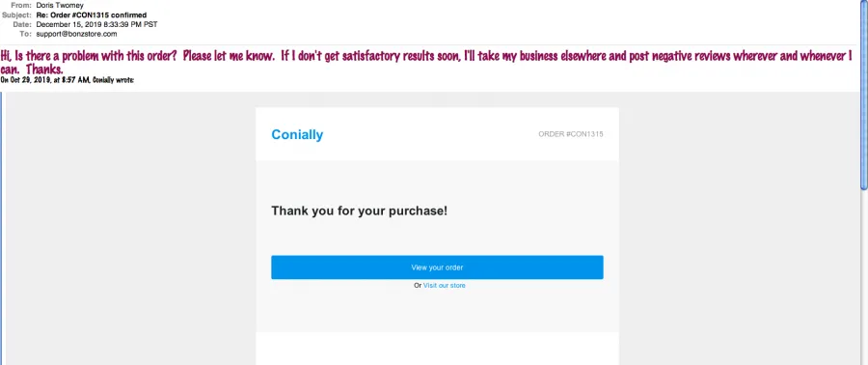Click the "can. Thanks." closing line
The height and width of the screenshot is (365, 868).
click(x=32, y=70)
